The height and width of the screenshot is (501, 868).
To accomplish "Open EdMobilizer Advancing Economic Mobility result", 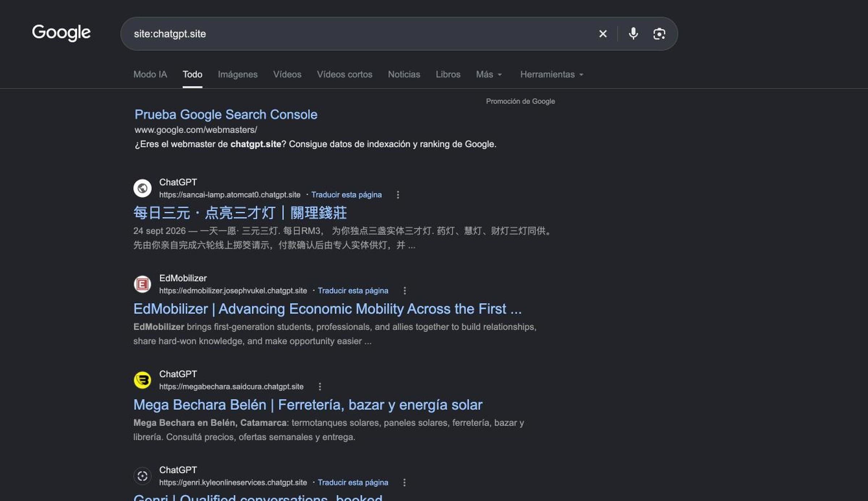I will [328, 309].
